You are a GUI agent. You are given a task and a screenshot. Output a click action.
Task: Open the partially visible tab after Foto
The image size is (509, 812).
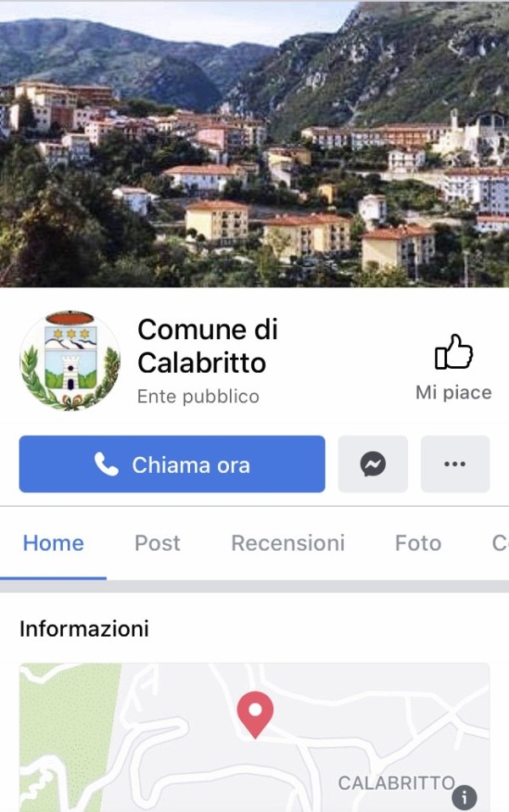(500, 543)
